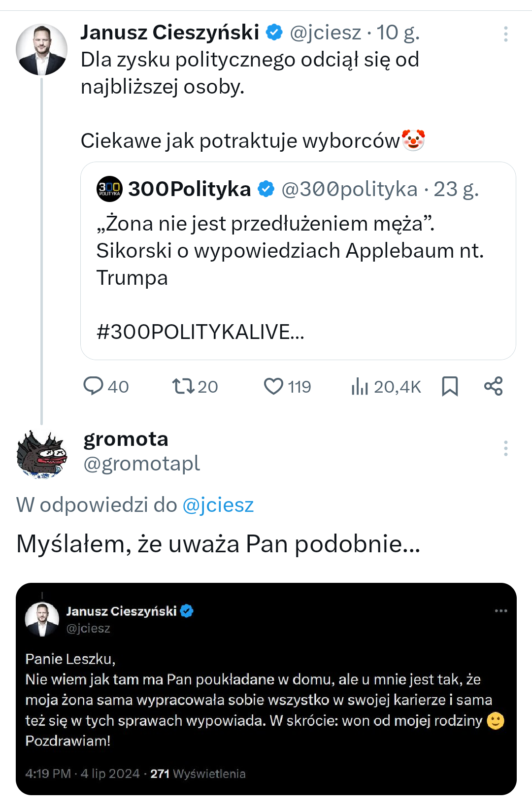Open the #300POLITYKALIVE hashtag
532x807 pixels.
point(200,332)
